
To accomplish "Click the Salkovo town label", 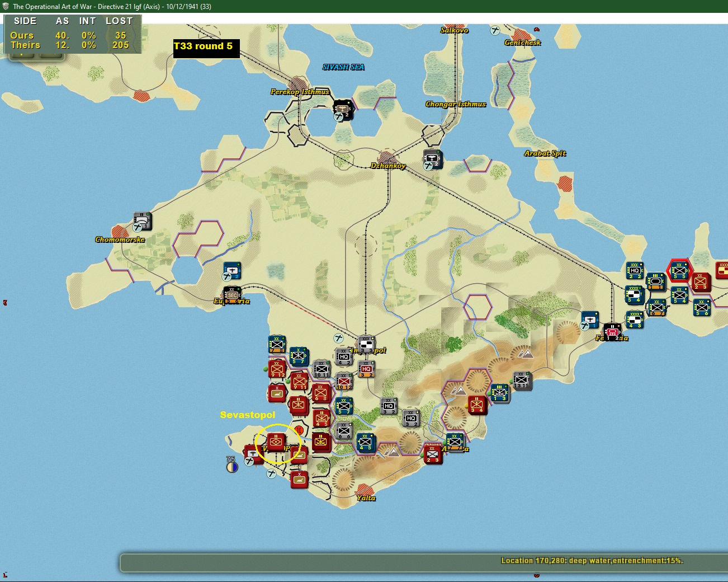I will [455, 30].
